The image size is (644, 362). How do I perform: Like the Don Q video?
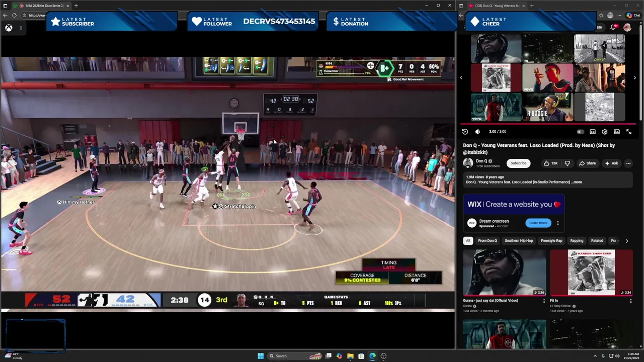click(550, 163)
